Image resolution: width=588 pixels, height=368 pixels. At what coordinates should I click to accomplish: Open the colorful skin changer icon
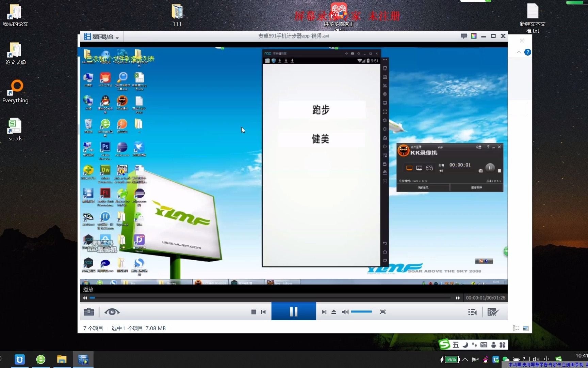(474, 36)
